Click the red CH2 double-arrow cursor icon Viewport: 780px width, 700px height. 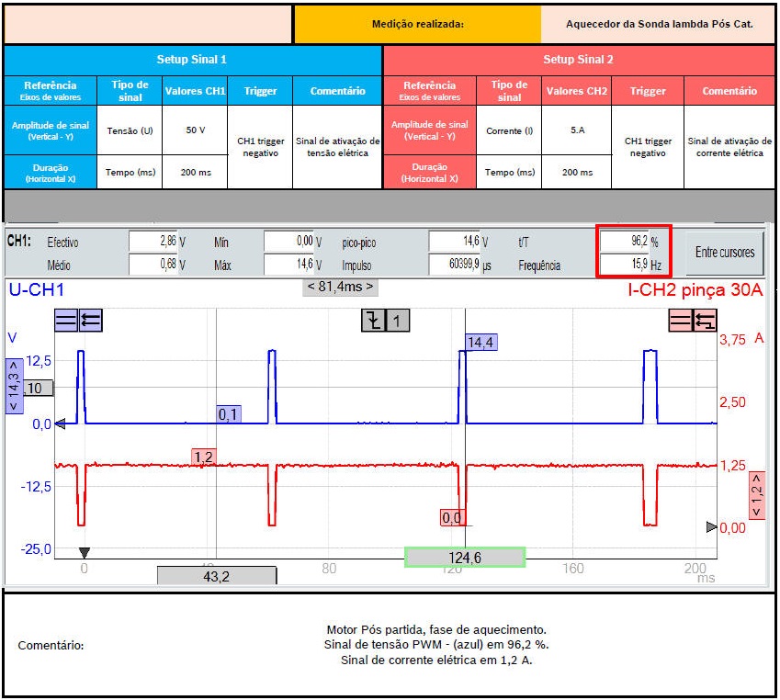tap(705, 320)
